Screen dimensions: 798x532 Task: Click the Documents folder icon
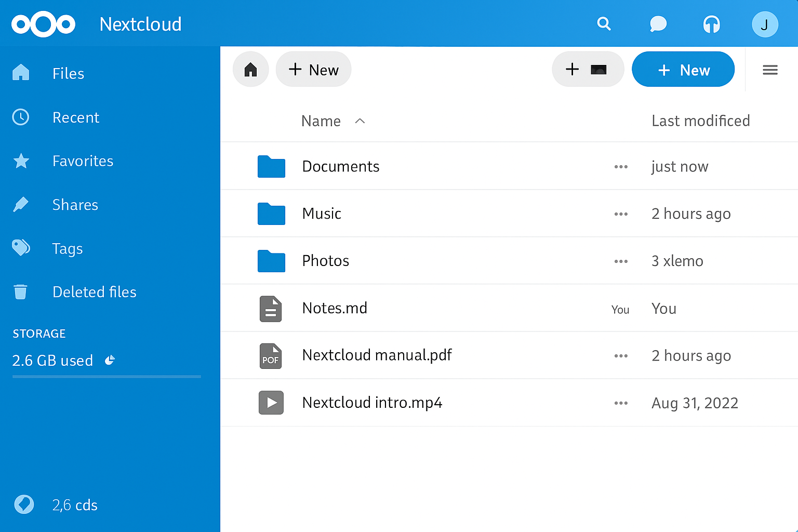[x=271, y=166]
